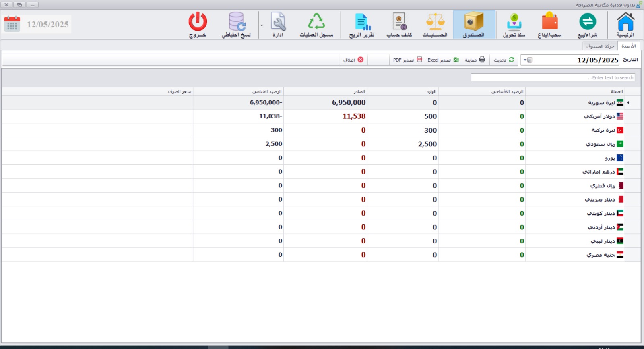644x349 pixels.
Task: Select the دينار ليبي currency row
Action: [321, 241]
